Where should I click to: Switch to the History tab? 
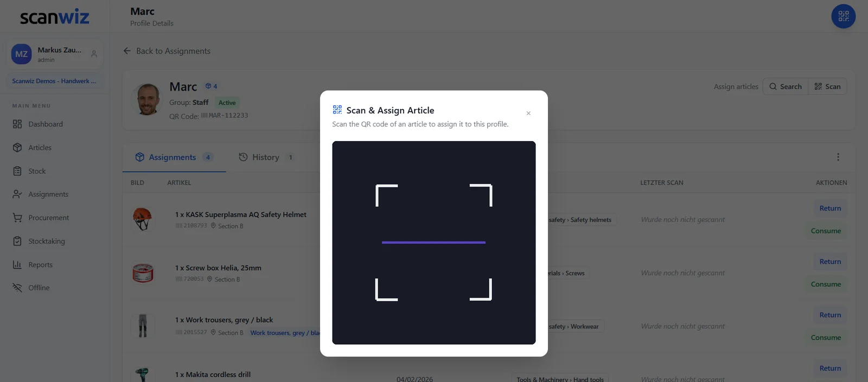[266, 157]
